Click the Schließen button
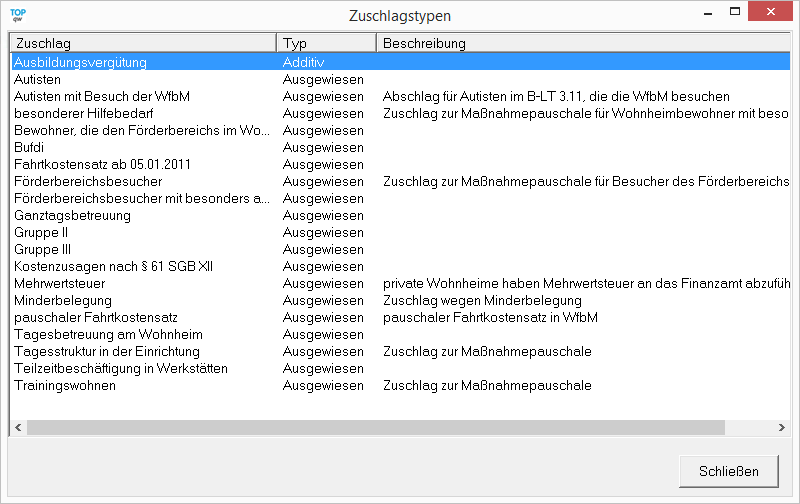This screenshot has height=504, width=800. 729,471
